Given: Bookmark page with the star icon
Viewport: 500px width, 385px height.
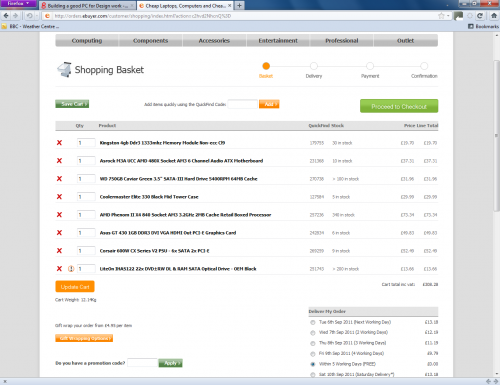Looking at the screenshot, I should pos(441,16).
